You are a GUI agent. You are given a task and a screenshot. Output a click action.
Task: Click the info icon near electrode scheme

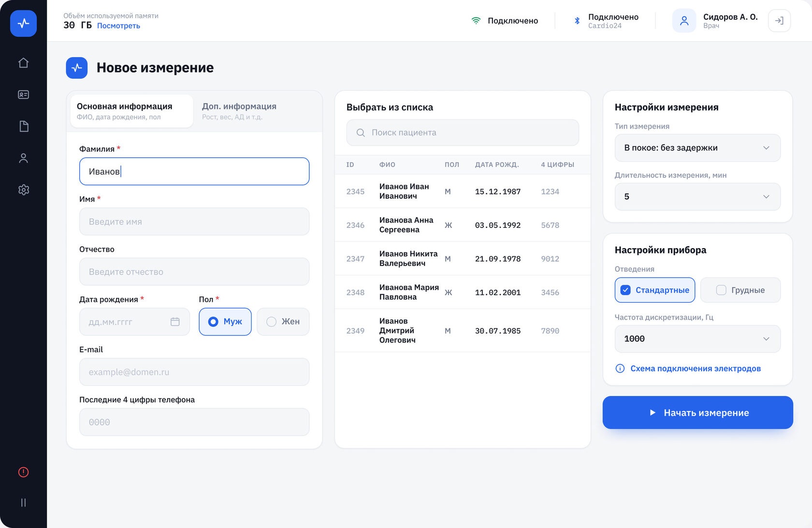coord(620,368)
